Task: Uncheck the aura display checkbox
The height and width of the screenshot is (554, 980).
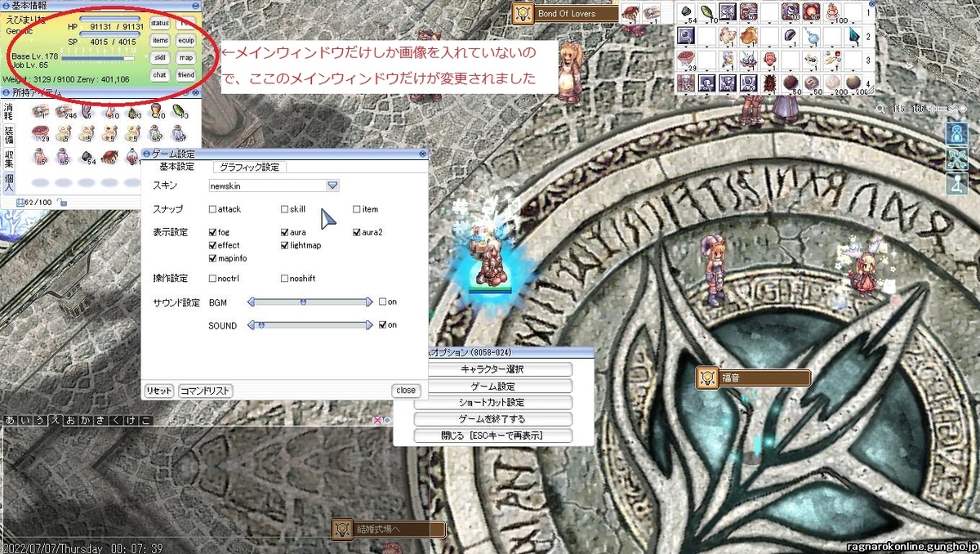Action: 284,232
